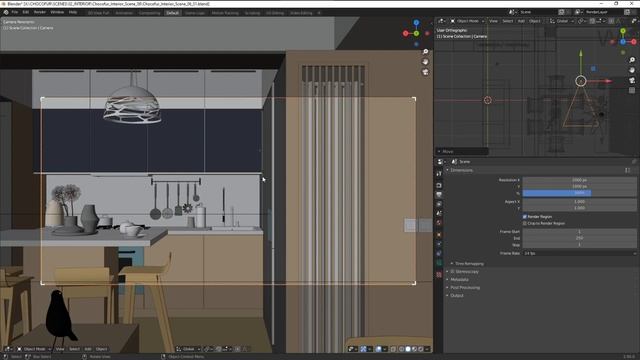Viewport: 640px width, 360px height.
Task: Open Select menu in bottom viewport header
Action: (x=74, y=349)
